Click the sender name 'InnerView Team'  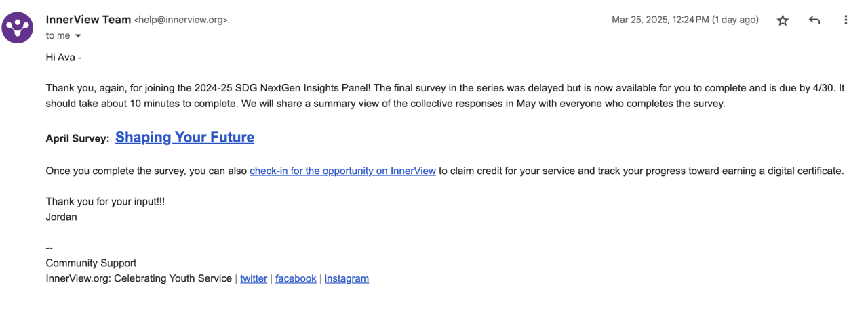coord(88,20)
